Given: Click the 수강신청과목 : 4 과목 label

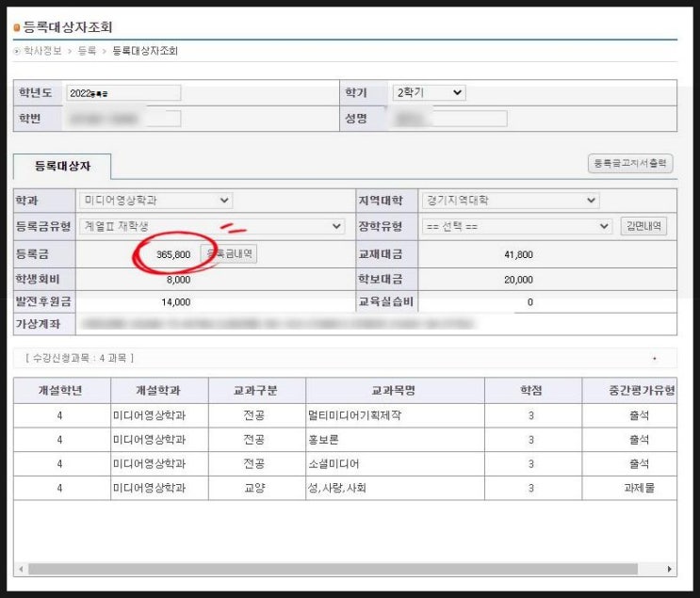Looking at the screenshot, I should 79,358.
